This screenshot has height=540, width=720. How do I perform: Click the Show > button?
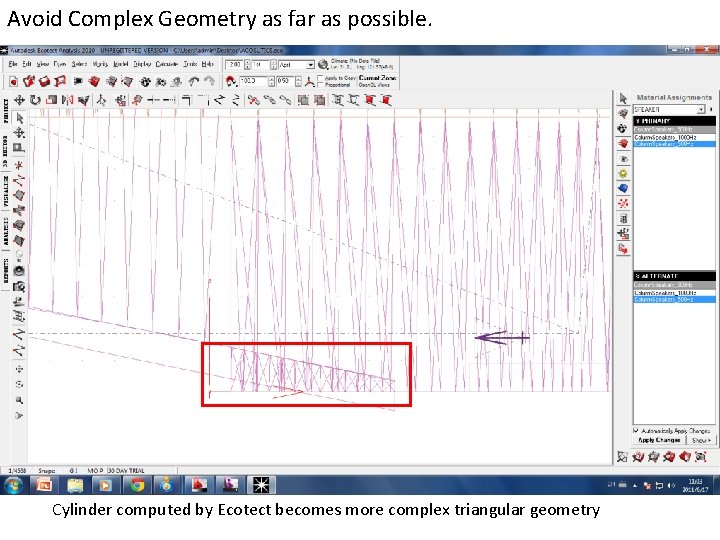pos(701,440)
